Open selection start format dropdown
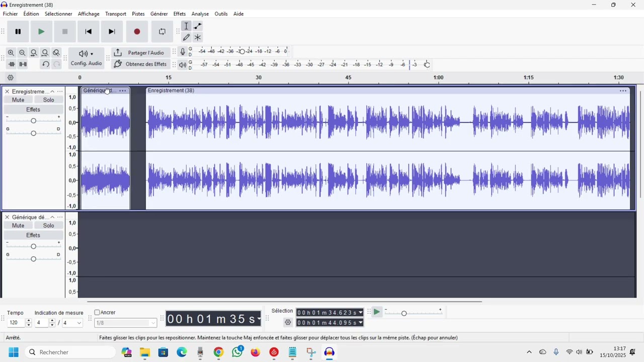 point(361,313)
